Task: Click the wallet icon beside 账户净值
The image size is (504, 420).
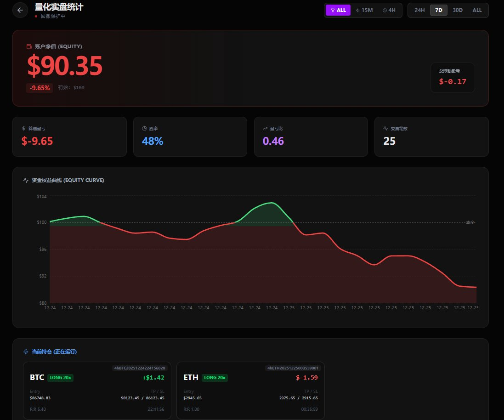Action: (29, 46)
